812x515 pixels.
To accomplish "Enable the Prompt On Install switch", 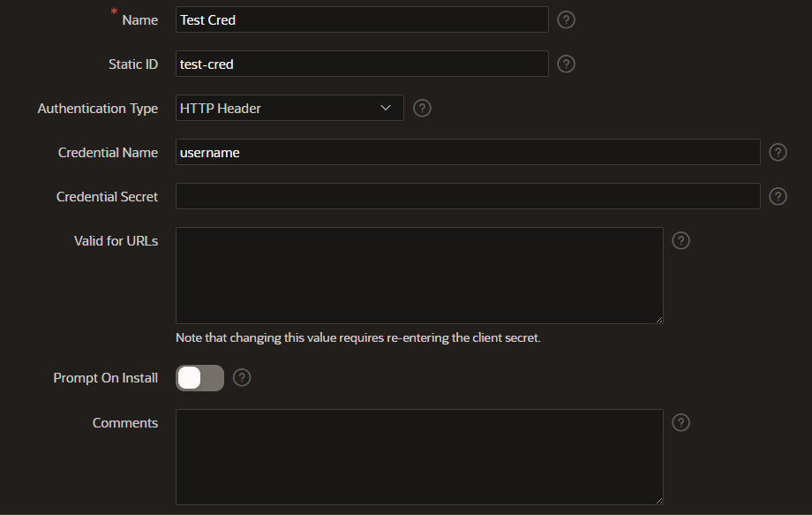I will pos(199,378).
